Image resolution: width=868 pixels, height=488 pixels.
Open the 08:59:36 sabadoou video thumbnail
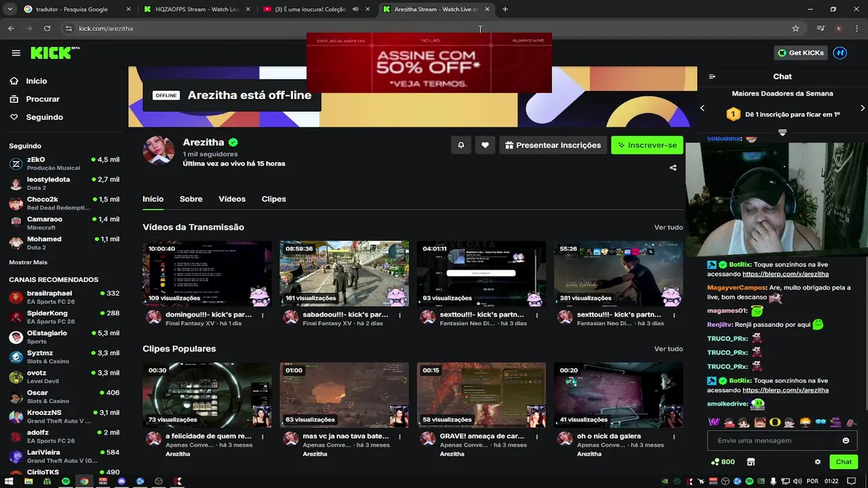(x=344, y=273)
